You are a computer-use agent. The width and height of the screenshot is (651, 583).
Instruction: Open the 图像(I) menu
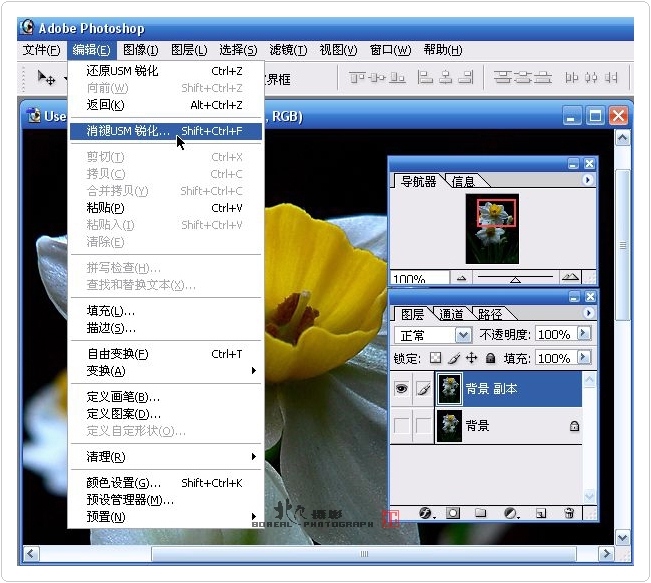pos(141,50)
